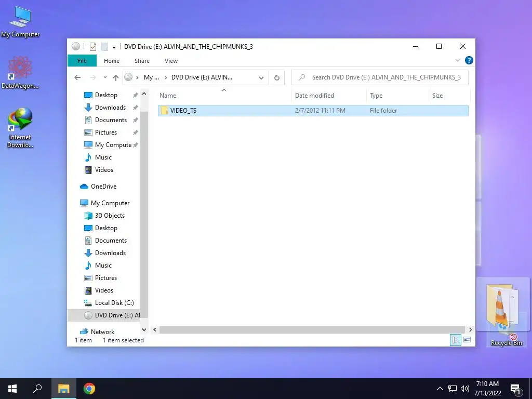Viewport: 532px width, 399px height.
Task: Click the File folder type cell
Action: pos(383,111)
